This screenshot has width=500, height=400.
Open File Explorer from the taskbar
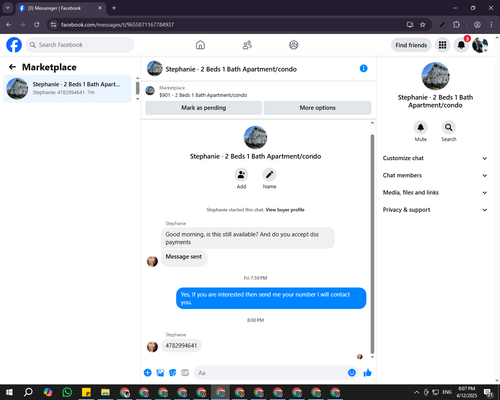coord(105,392)
